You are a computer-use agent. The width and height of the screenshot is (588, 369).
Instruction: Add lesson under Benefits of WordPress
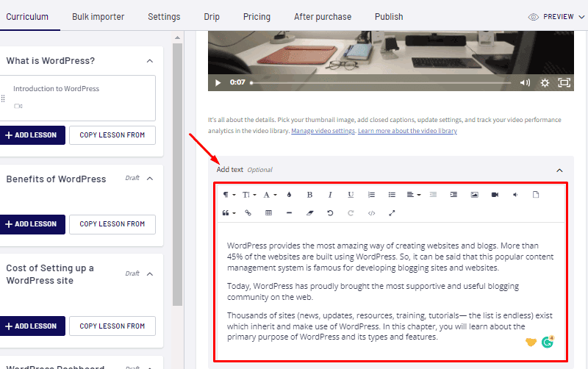[x=32, y=224]
